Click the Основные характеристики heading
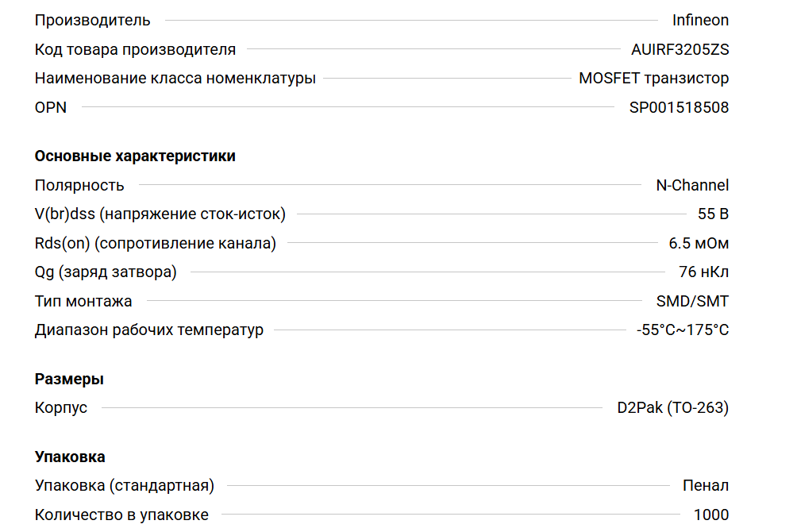 pos(135,156)
